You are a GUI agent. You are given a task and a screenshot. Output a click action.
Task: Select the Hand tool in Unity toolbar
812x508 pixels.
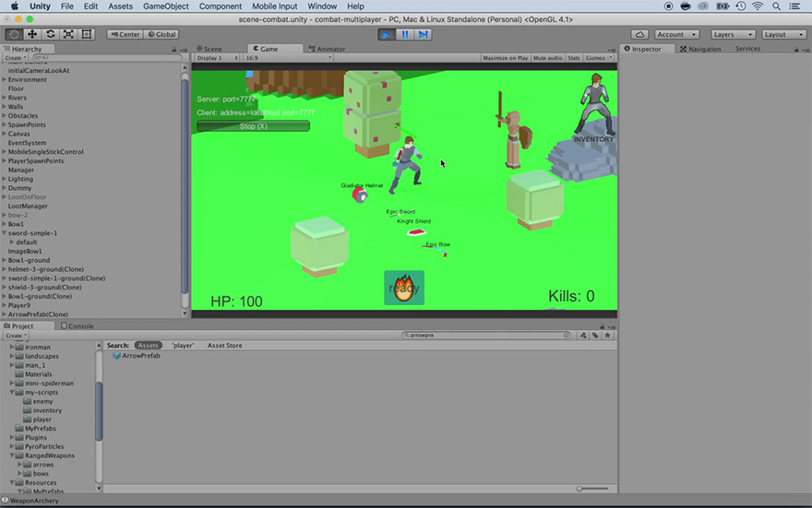tap(14, 34)
